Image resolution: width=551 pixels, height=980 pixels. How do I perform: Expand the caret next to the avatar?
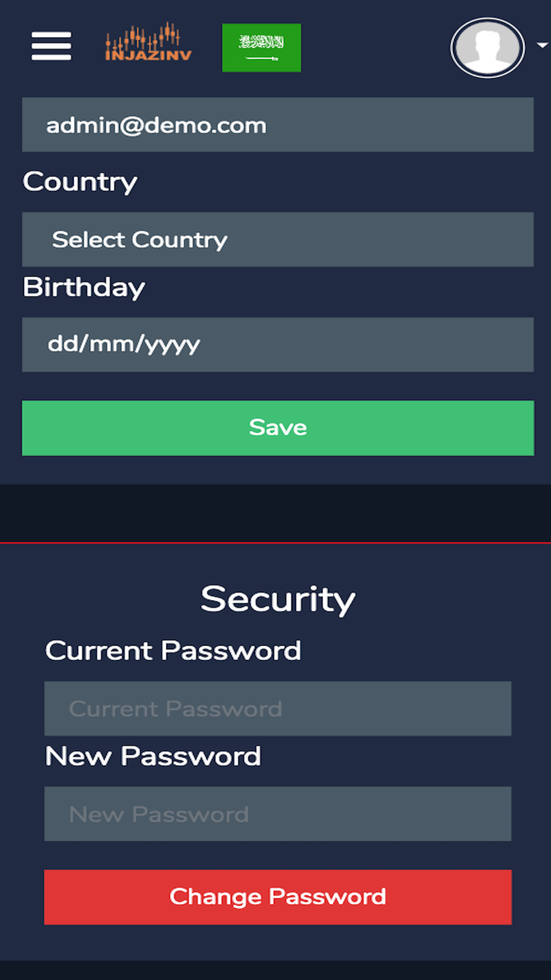543,45
